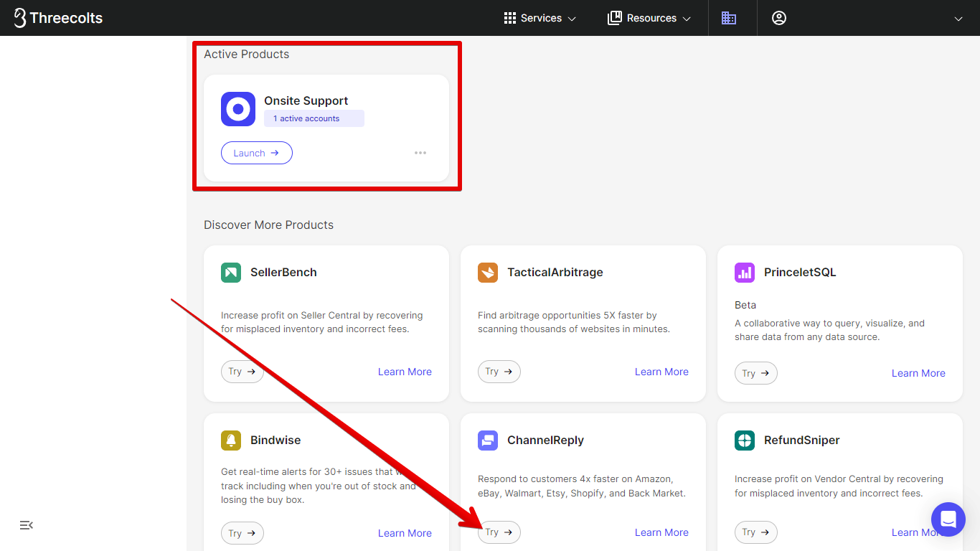The width and height of the screenshot is (980, 551).
Task: Click the ChannelReply card title
Action: click(x=545, y=441)
